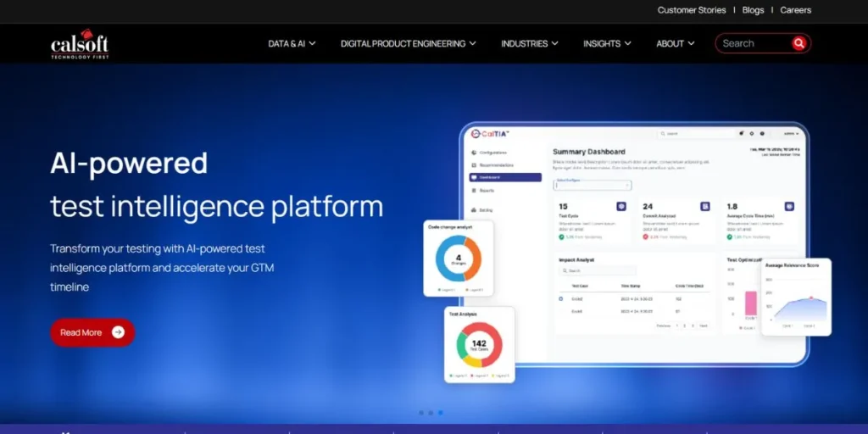Open the Customer Stories link
Image resolution: width=868 pixels, height=434 pixels.
coord(692,10)
